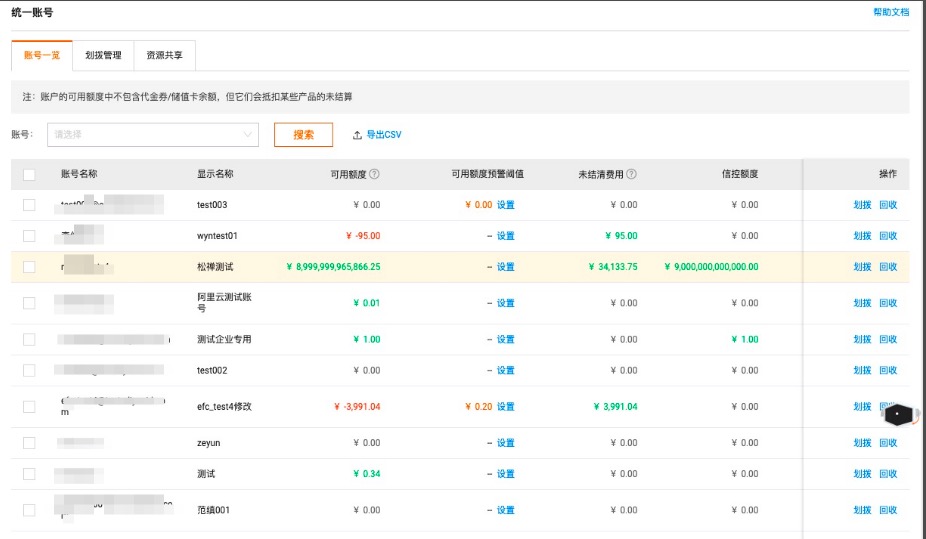Click the 账号名称 column header
926x539 pixels.
click(x=79, y=174)
